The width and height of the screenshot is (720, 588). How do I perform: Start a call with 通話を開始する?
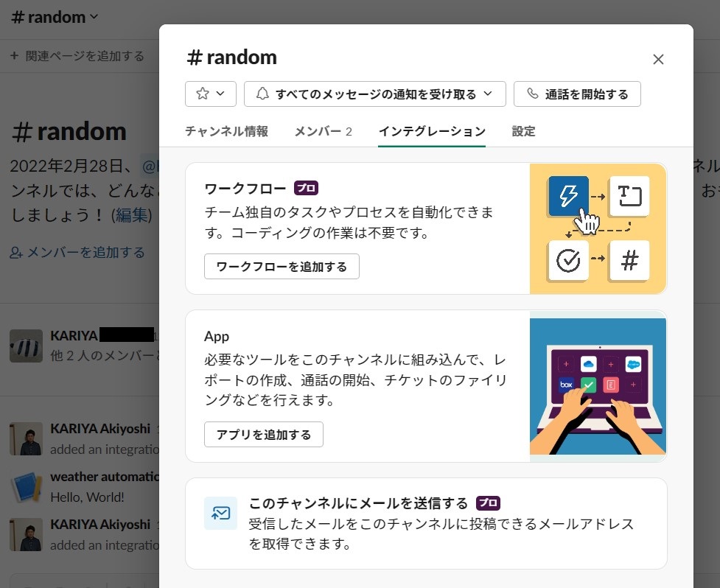point(577,94)
